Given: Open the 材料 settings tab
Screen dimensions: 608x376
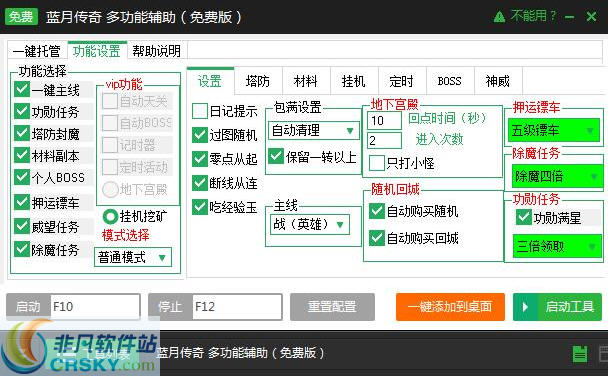Looking at the screenshot, I should tap(306, 81).
